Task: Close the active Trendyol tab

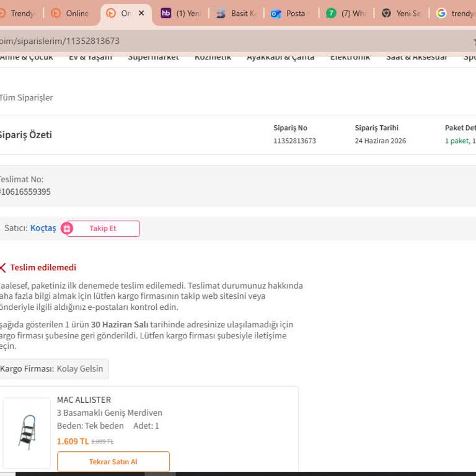Action: [x=141, y=14]
